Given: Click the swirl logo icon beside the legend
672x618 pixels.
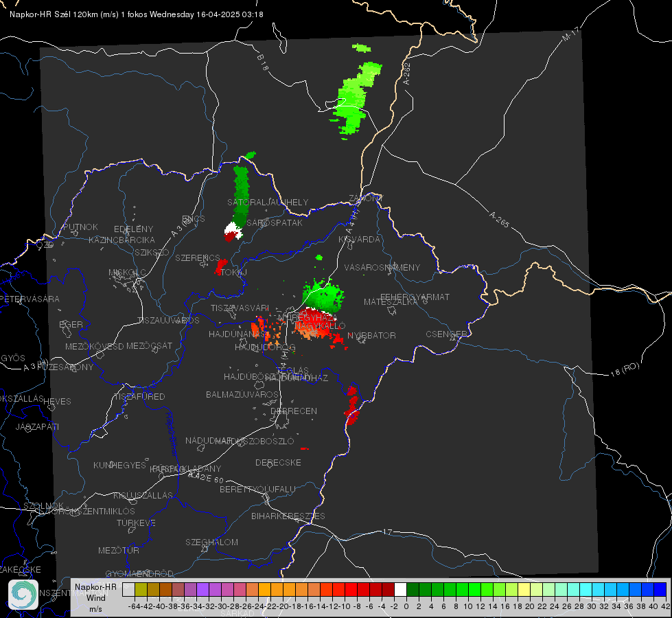Looking at the screenshot, I should click(23, 595).
